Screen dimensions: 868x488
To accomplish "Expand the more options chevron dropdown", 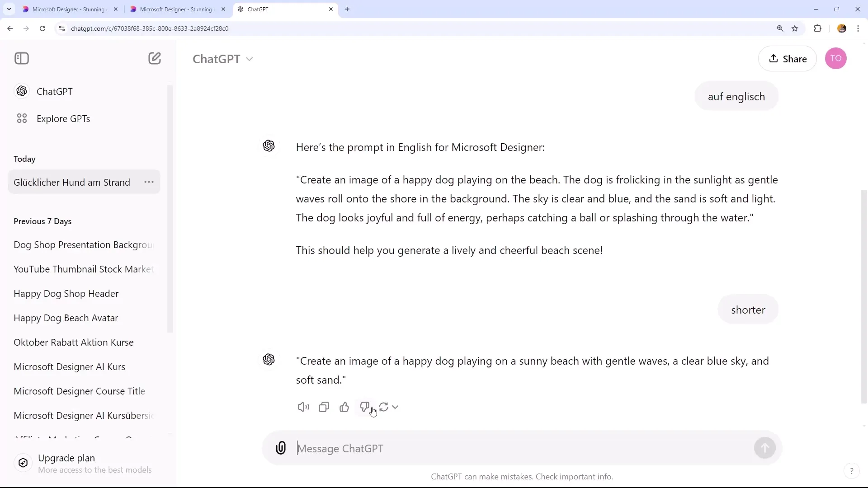I will (x=396, y=407).
